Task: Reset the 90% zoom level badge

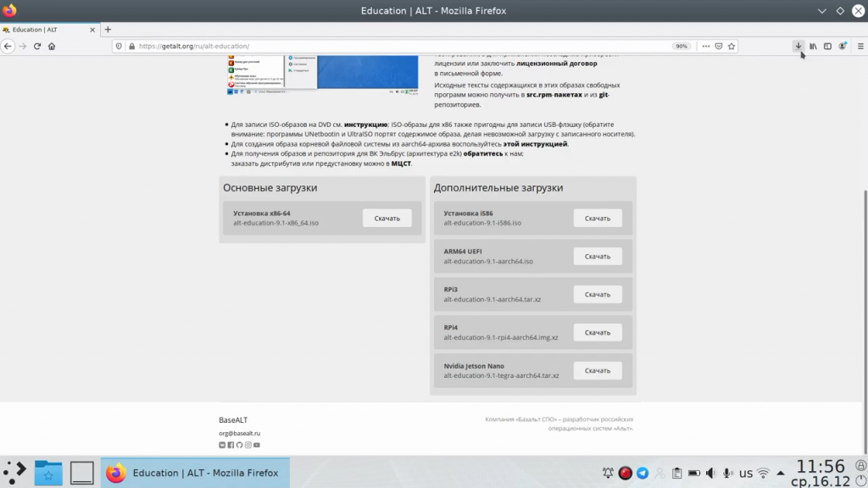Action: pyautogui.click(x=682, y=47)
